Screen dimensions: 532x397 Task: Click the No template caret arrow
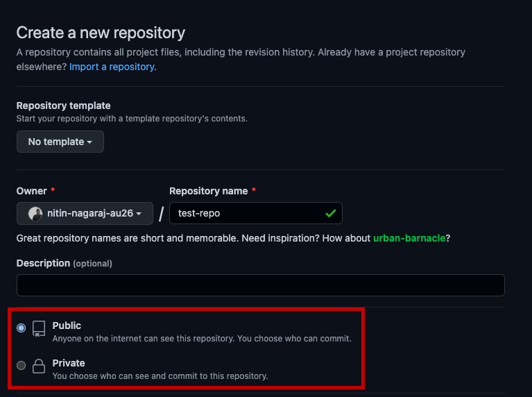(x=89, y=142)
